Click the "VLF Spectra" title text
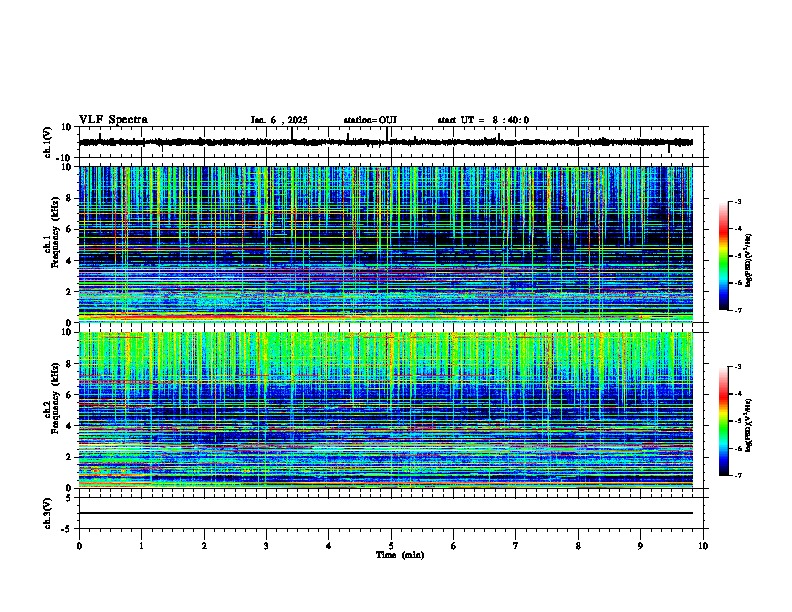The width and height of the screenshot is (792, 612). point(113,120)
